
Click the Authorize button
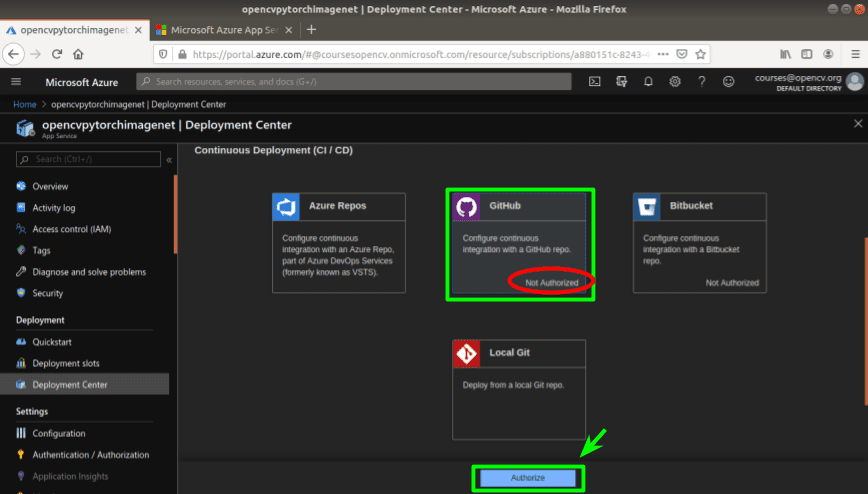pos(528,478)
